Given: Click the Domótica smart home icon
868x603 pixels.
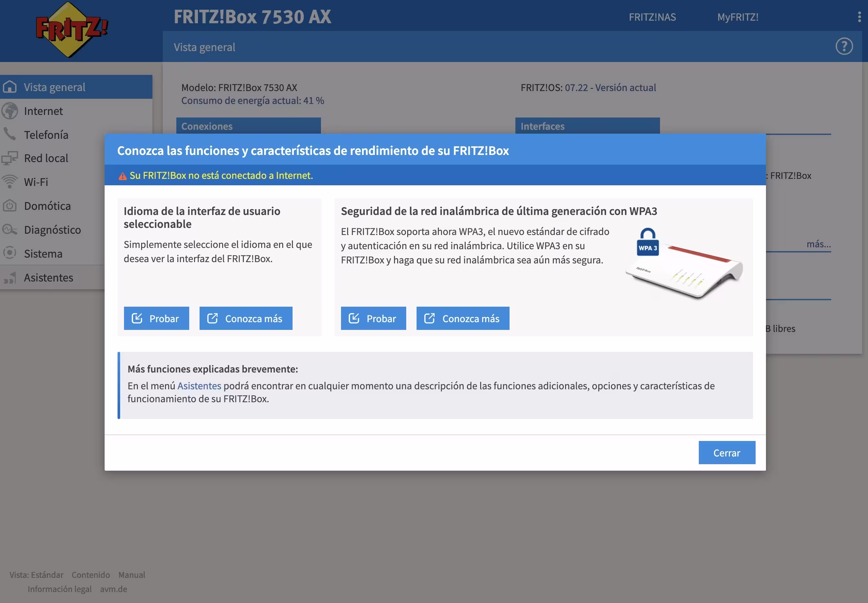Looking at the screenshot, I should tap(10, 206).
